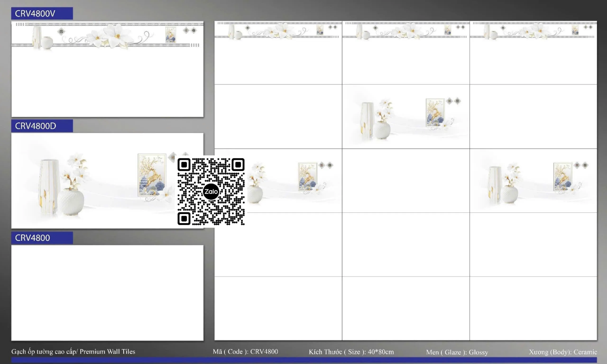The height and width of the screenshot is (364, 607).
Task: Click the CRV4800V label banner
Action: (x=42, y=14)
